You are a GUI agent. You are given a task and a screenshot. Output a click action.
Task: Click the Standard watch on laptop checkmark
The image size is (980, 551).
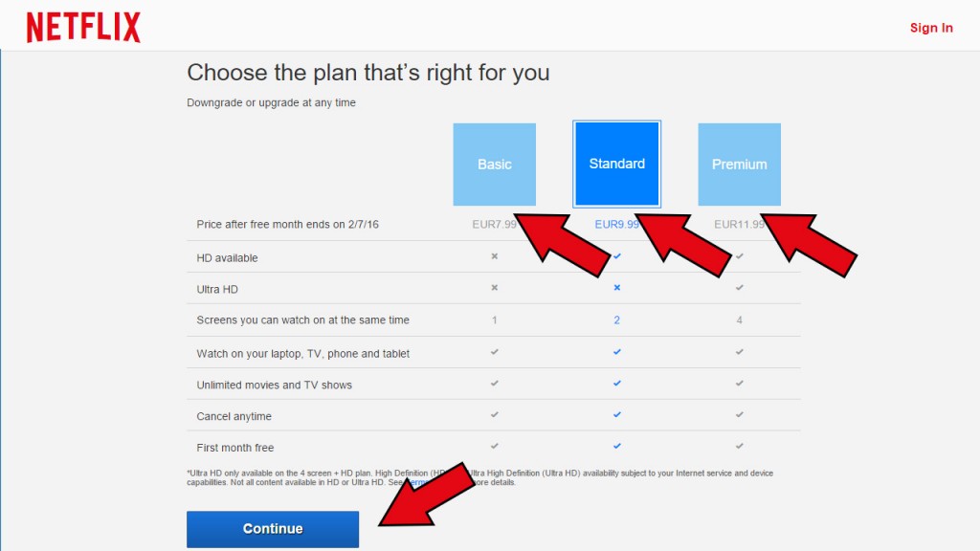click(x=617, y=352)
